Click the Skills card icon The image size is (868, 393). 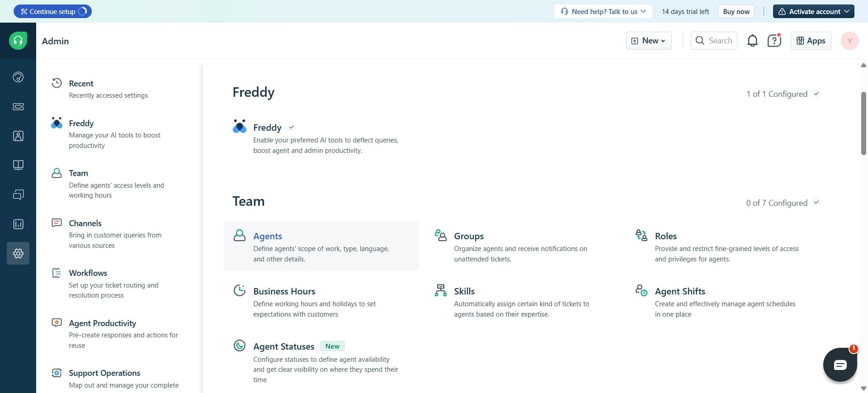click(x=440, y=290)
